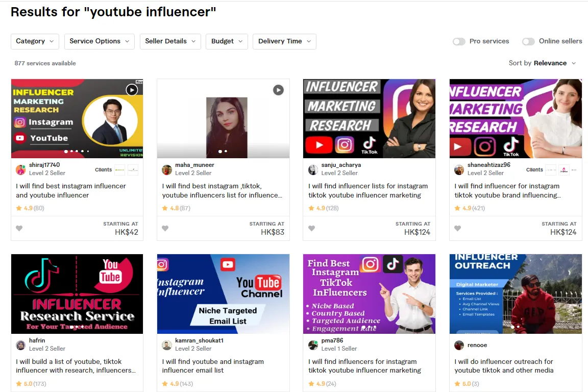Image resolution: width=588 pixels, height=392 pixels.
Task: Open hafrin Influencer Research Service thumbnail
Action: point(77,293)
